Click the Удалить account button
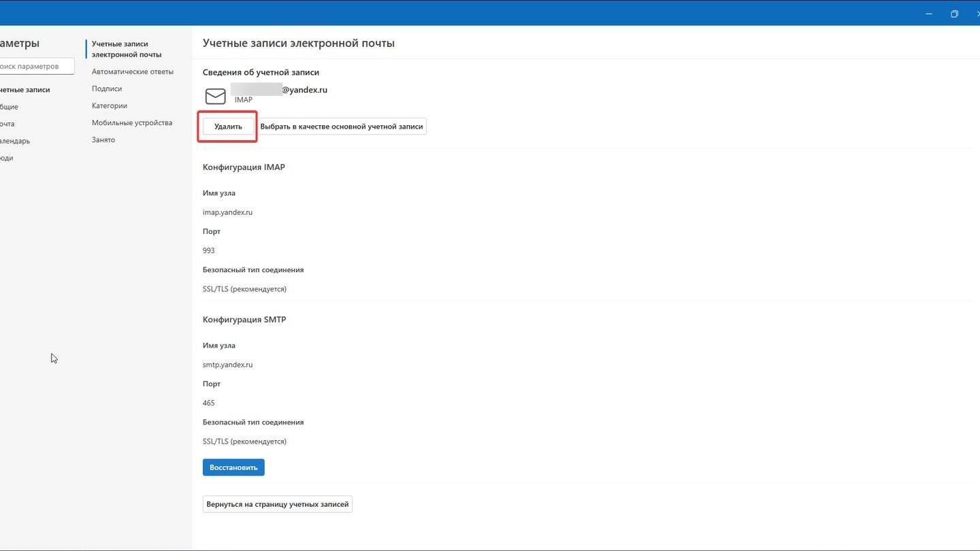980x551 pixels. 228,127
